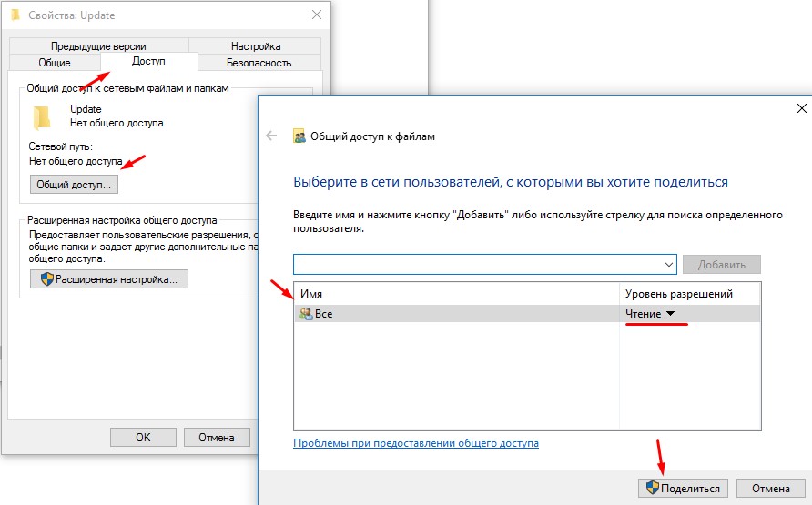Open Расширенная настройка... sharing settings

point(108,279)
